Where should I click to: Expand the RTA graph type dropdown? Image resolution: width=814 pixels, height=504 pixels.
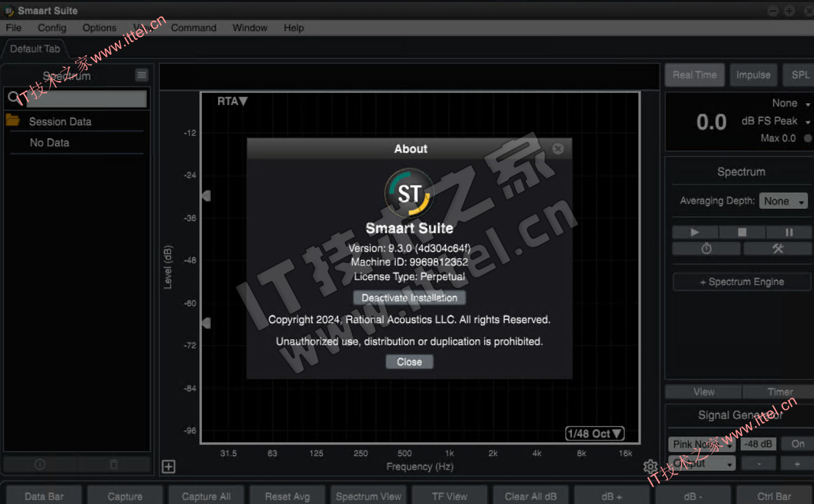(x=232, y=101)
